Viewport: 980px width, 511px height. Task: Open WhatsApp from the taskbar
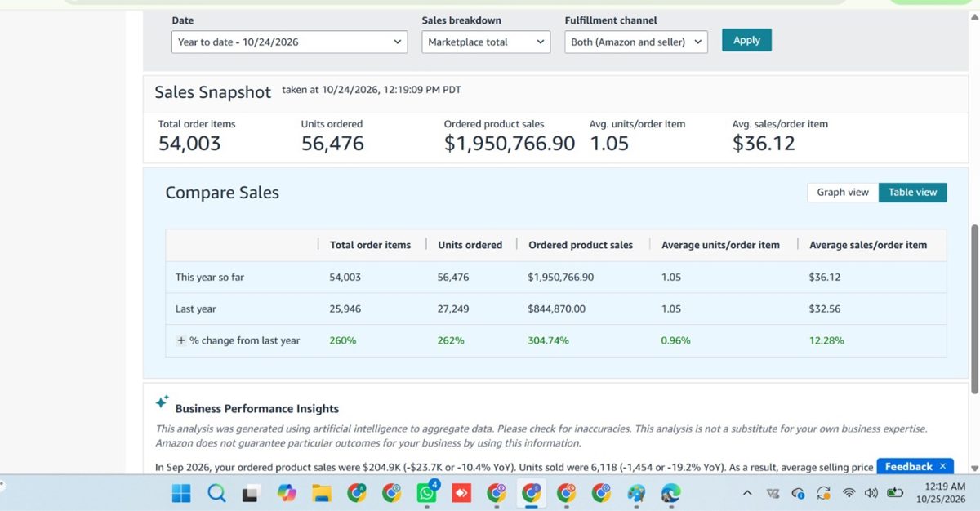[427, 493]
